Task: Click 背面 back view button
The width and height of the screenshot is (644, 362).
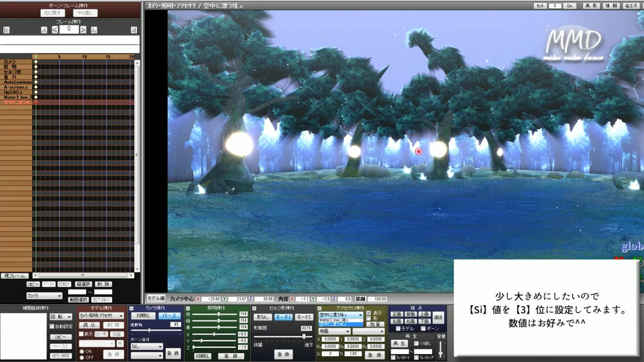Action: (x=411, y=314)
